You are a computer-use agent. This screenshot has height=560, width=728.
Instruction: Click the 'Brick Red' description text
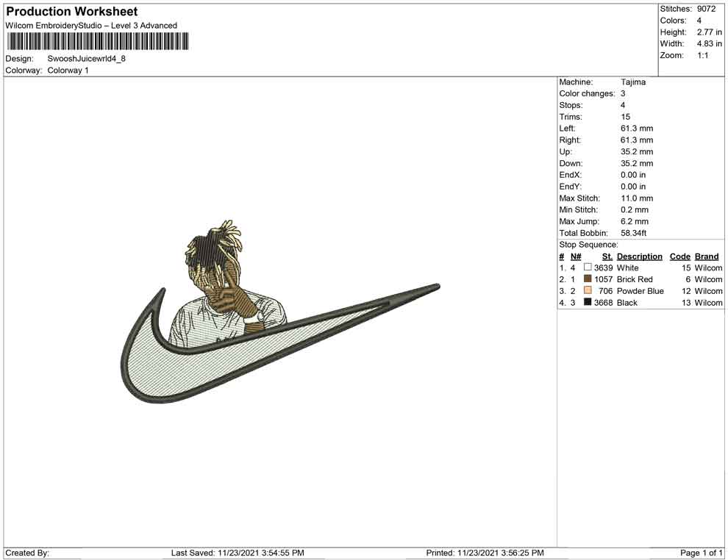tap(634, 279)
